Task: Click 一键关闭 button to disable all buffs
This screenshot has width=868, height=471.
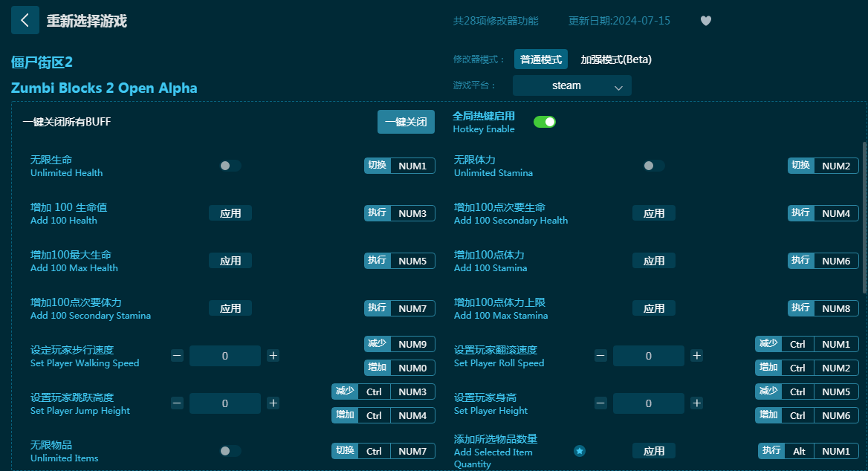Action: (x=406, y=122)
